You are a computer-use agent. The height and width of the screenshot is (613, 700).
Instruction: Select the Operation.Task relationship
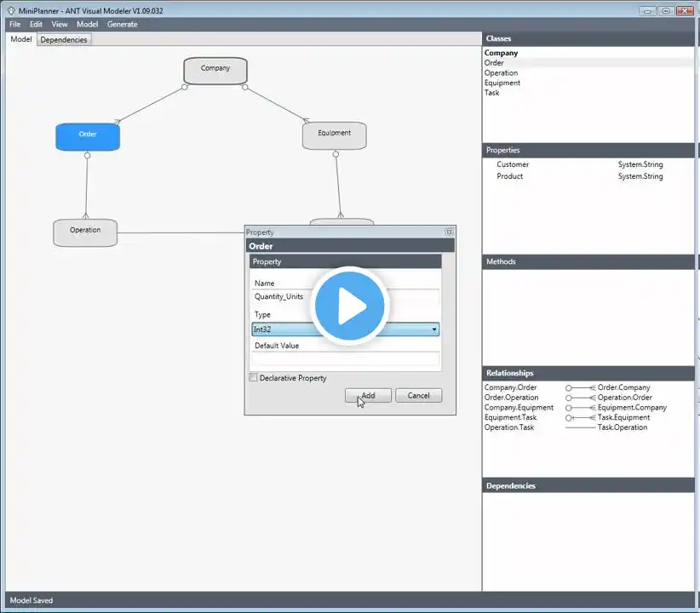pyautogui.click(x=509, y=427)
